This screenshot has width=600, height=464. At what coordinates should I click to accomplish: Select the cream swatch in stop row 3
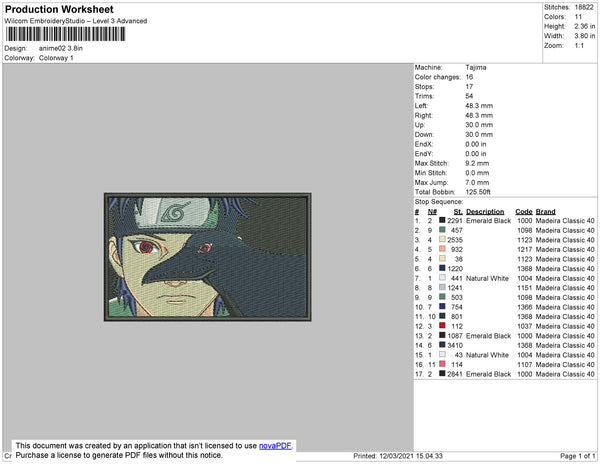442,239
